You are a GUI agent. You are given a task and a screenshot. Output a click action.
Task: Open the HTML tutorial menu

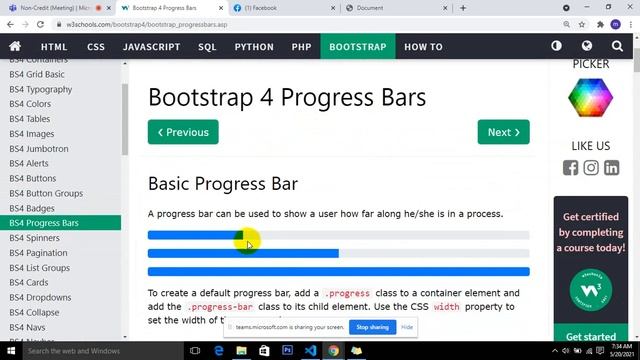coord(54,47)
